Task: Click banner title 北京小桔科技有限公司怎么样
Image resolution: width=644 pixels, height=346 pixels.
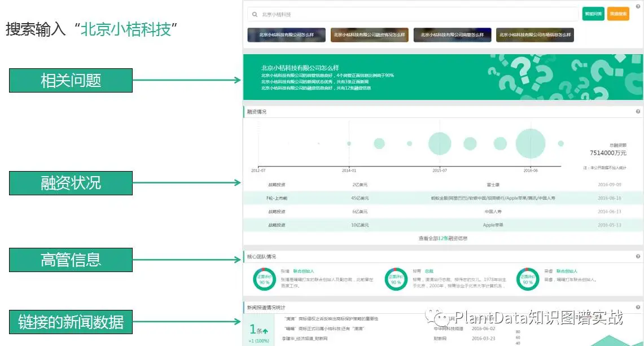Action: point(300,68)
